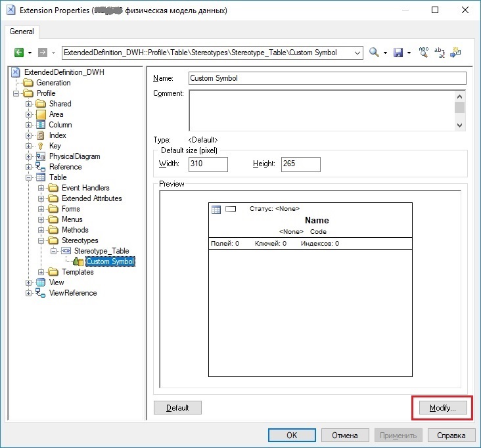This screenshot has width=481, height=448.
Task: Click the Index metaclass icon
Action: tap(41, 135)
